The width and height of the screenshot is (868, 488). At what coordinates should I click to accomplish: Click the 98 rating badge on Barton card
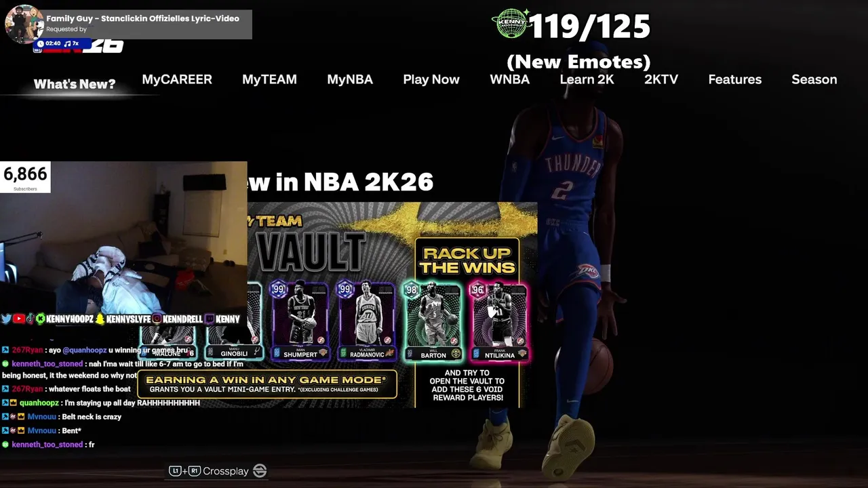point(411,290)
